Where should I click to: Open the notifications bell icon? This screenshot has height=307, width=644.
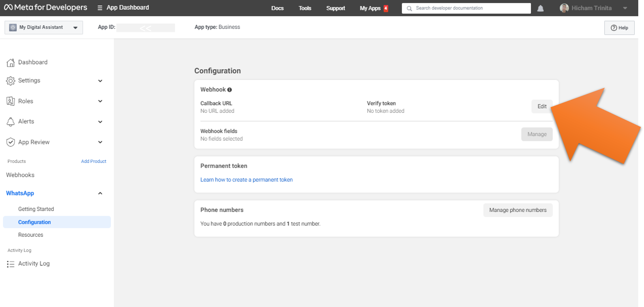pos(540,9)
